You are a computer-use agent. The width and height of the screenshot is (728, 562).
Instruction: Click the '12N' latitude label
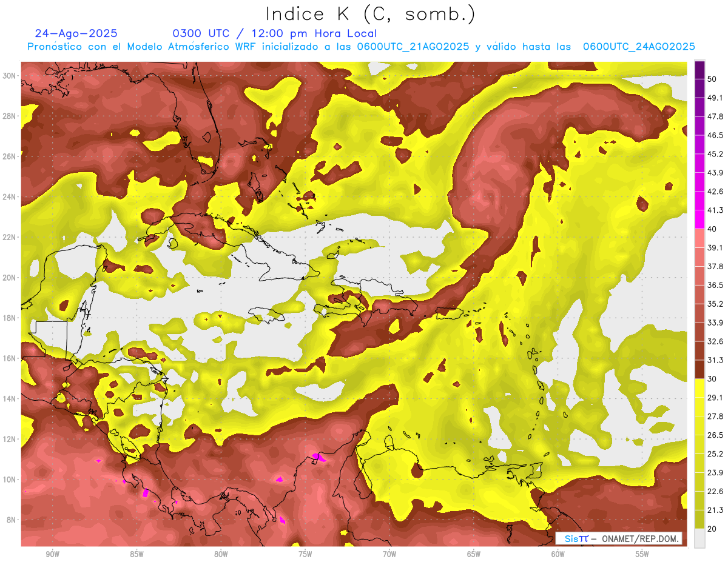click(9, 439)
